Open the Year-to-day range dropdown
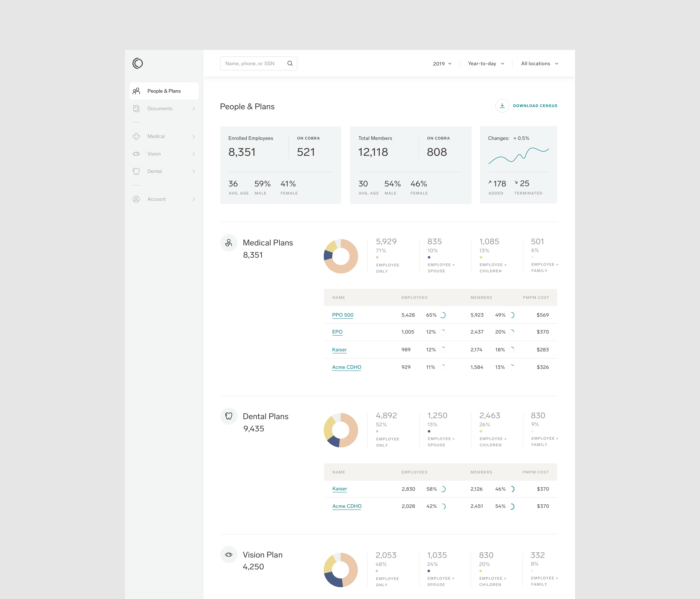Screen dimensions: 700x599 pyautogui.click(x=486, y=63)
